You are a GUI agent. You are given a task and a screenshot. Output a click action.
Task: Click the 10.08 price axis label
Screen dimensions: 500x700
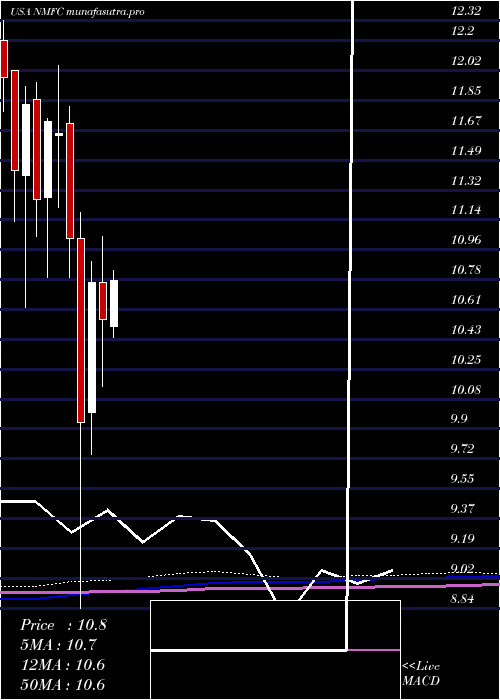click(466, 389)
